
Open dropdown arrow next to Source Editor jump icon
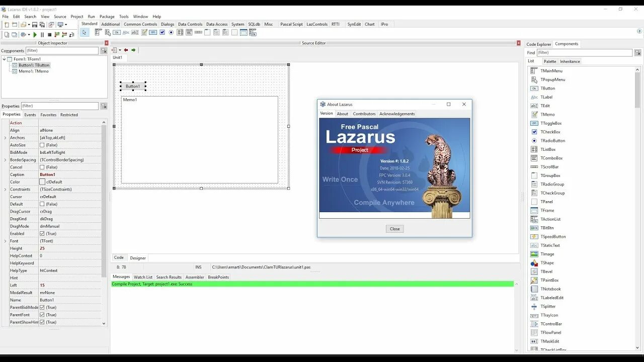[x=120, y=50]
